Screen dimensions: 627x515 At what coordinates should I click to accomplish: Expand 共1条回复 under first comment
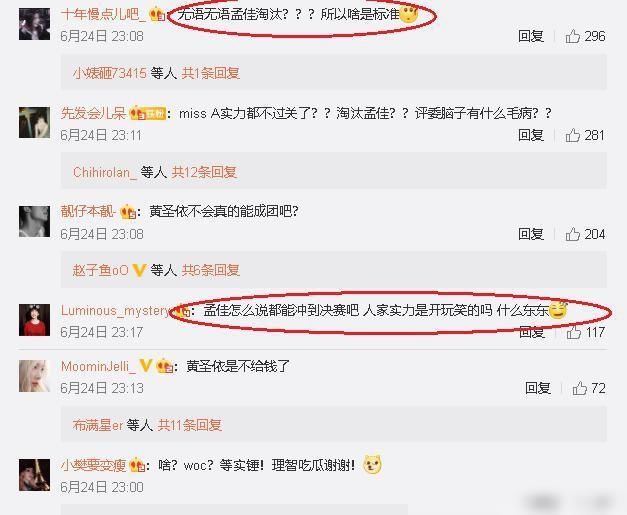(210, 73)
